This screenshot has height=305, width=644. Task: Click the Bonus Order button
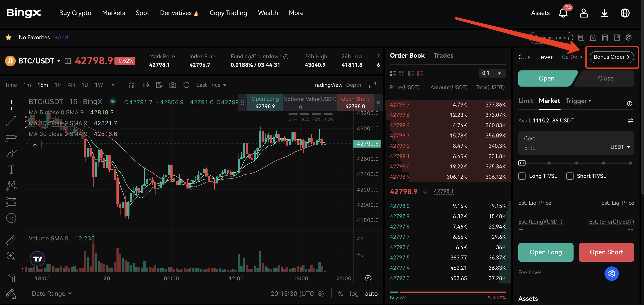(611, 57)
